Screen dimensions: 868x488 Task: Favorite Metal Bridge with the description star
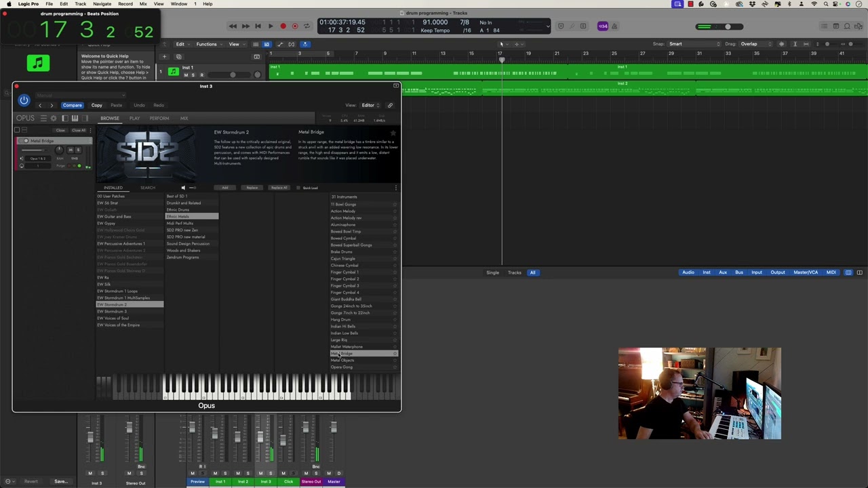tap(393, 133)
